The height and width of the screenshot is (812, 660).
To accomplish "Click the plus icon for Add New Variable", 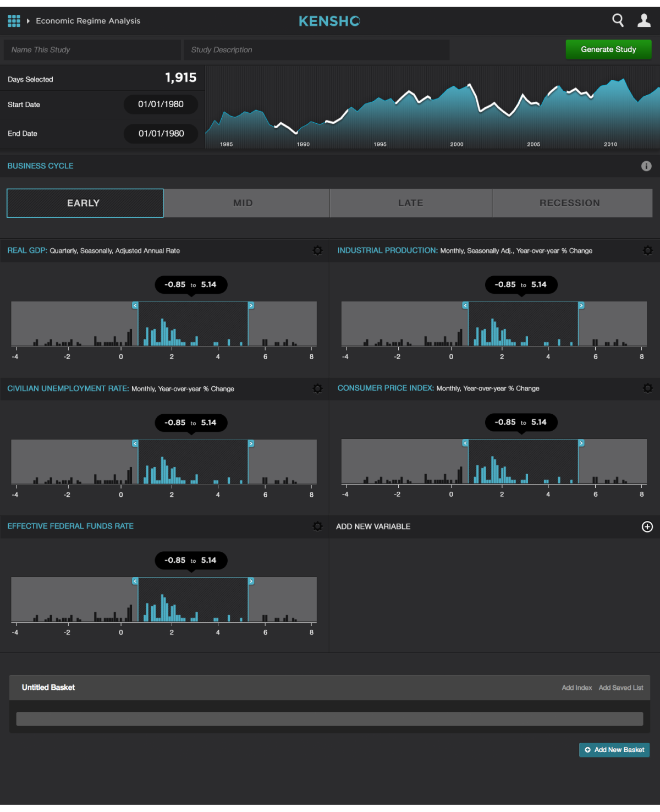I will (647, 526).
